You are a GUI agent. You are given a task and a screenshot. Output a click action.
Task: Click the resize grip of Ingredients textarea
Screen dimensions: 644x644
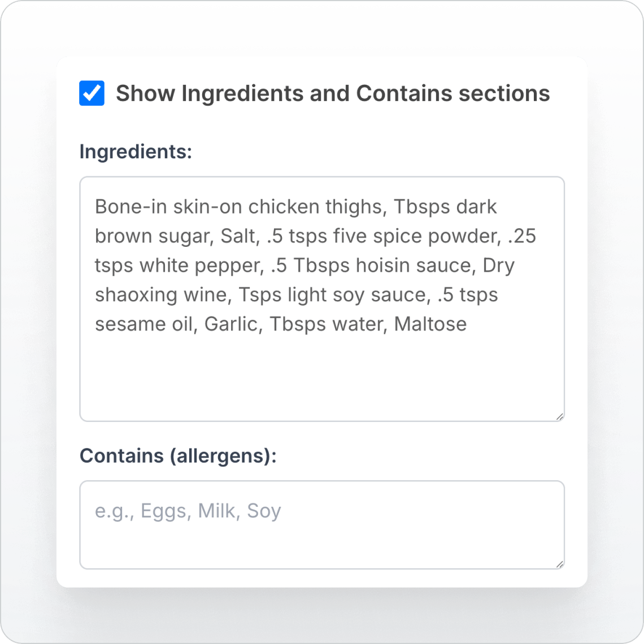pyautogui.click(x=560, y=416)
